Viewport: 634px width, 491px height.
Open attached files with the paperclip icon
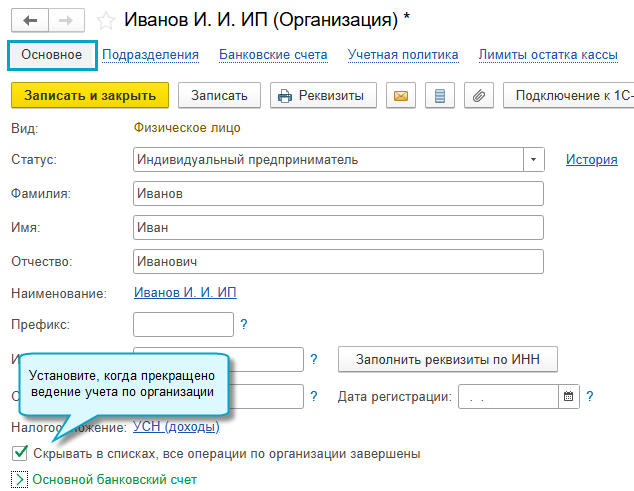[x=478, y=95]
